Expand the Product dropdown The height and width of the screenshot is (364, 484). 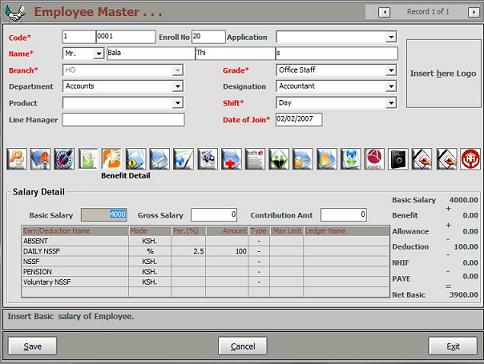coord(177,103)
